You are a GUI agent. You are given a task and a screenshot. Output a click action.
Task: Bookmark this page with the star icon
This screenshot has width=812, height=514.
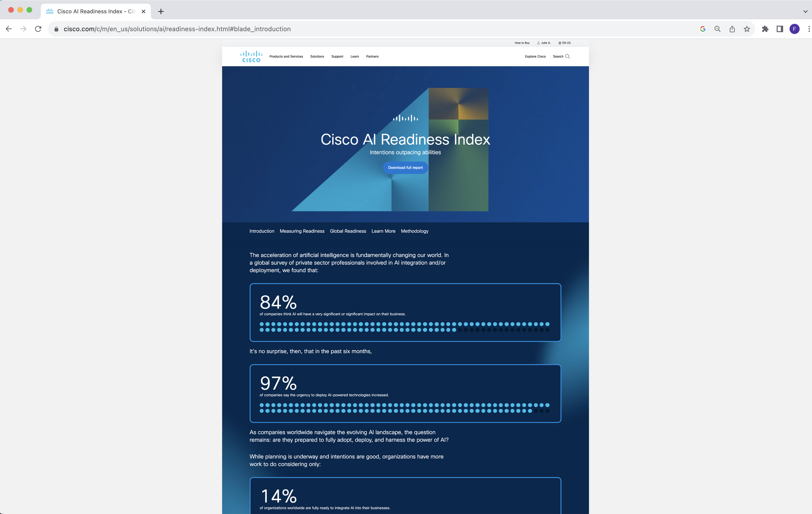tap(747, 29)
